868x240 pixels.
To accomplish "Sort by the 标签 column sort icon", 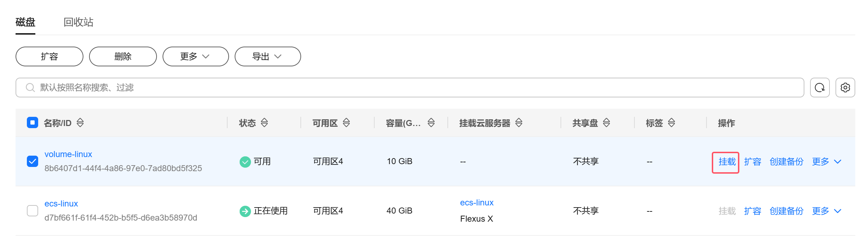I will 671,122.
